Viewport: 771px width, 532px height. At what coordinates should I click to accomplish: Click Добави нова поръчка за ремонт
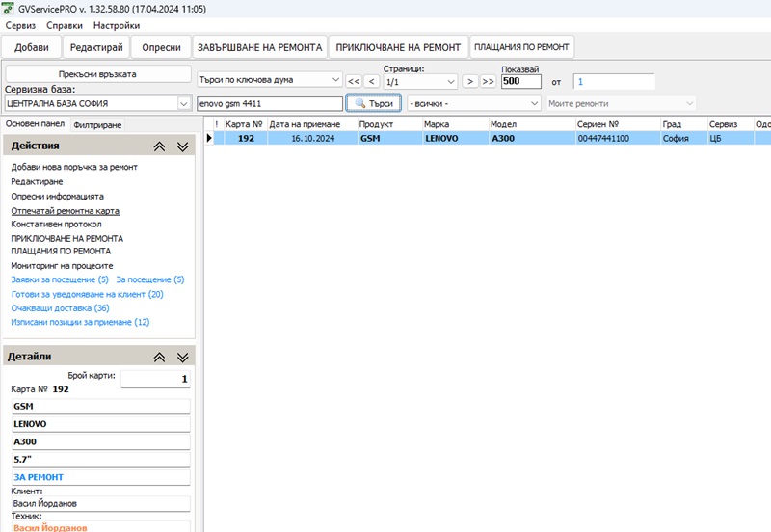74,167
